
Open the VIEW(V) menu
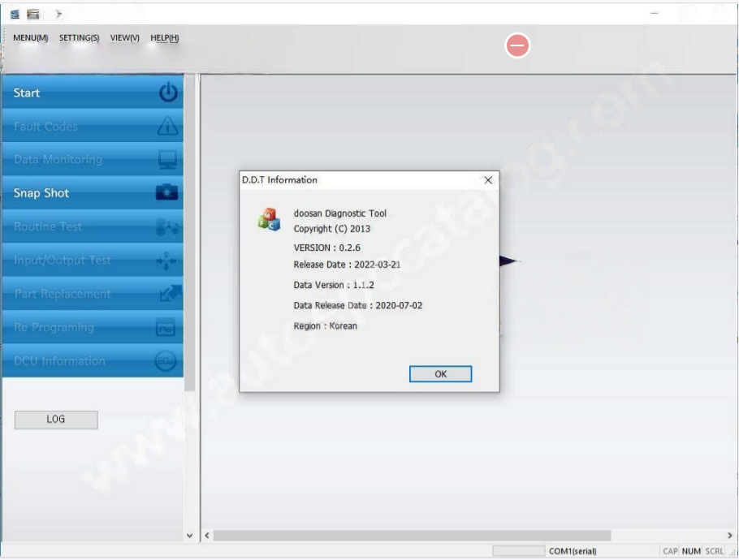click(x=125, y=38)
